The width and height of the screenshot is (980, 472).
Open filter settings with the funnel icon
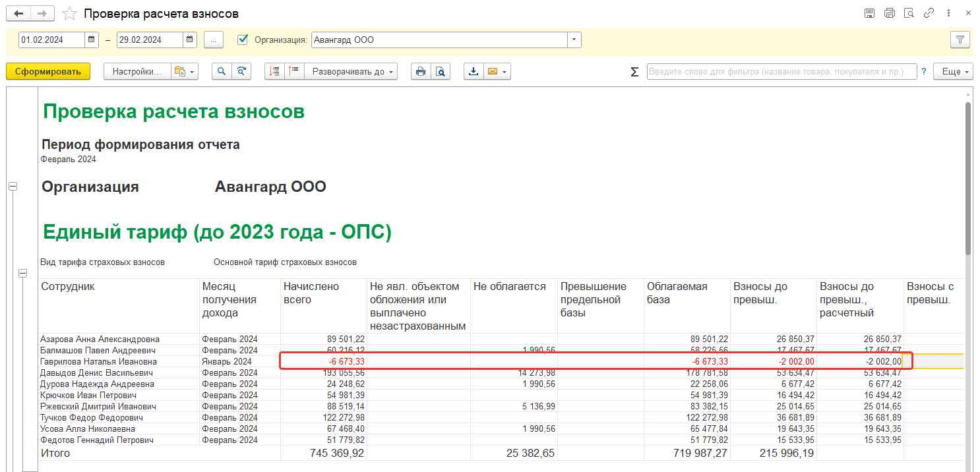click(x=960, y=40)
